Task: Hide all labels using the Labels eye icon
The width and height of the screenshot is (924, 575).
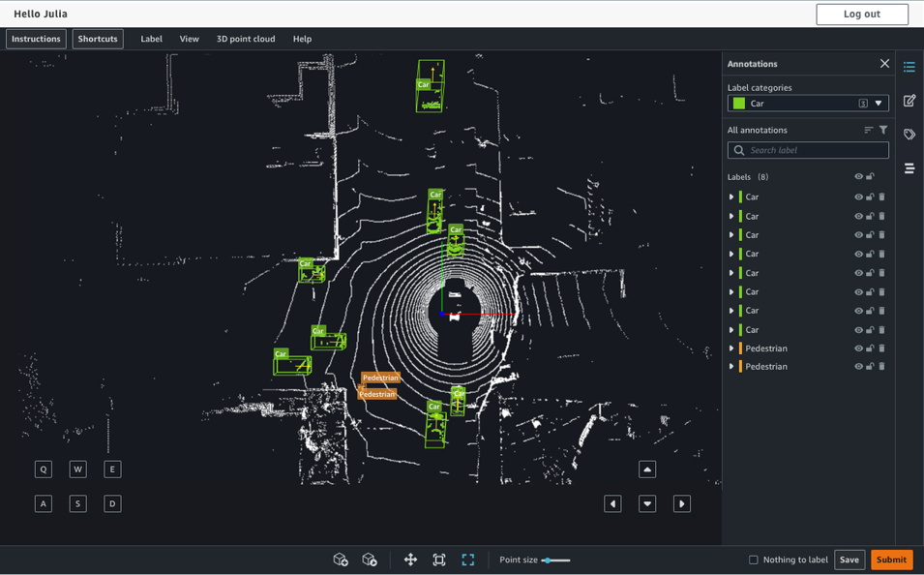Action: coord(858,177)
